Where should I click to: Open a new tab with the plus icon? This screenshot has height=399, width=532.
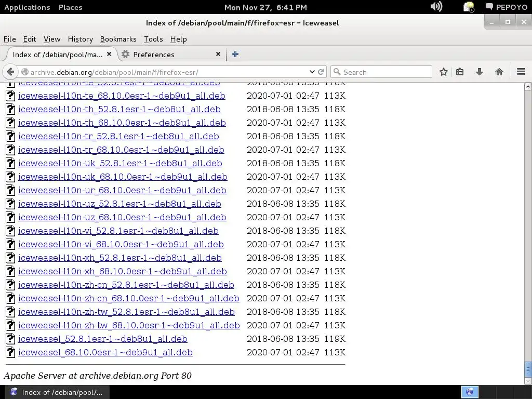coord(235,54)
